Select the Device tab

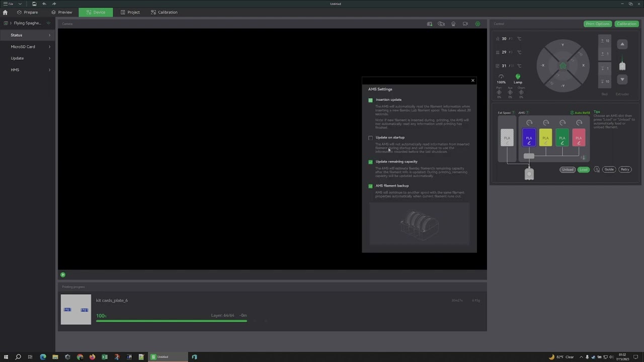click(96, 12)
